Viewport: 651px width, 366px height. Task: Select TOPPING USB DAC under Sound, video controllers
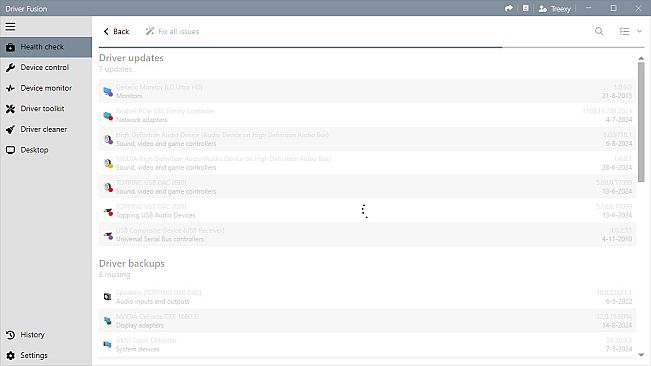[367, 187]
